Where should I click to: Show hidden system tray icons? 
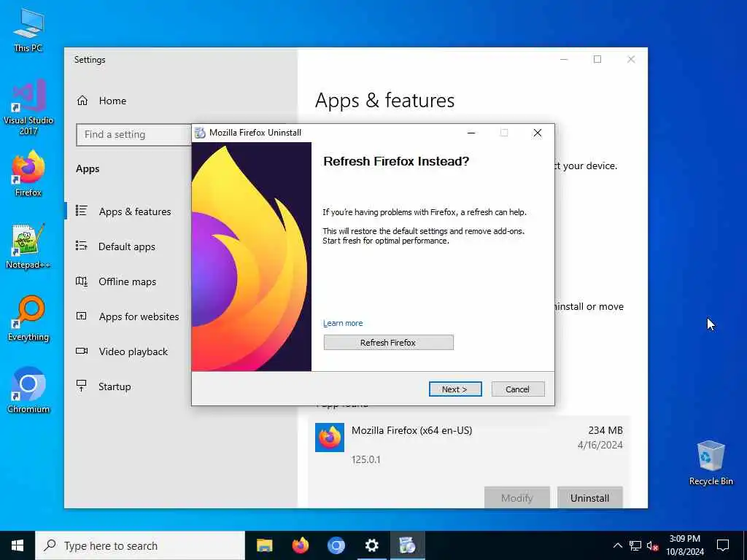(617, 545)
